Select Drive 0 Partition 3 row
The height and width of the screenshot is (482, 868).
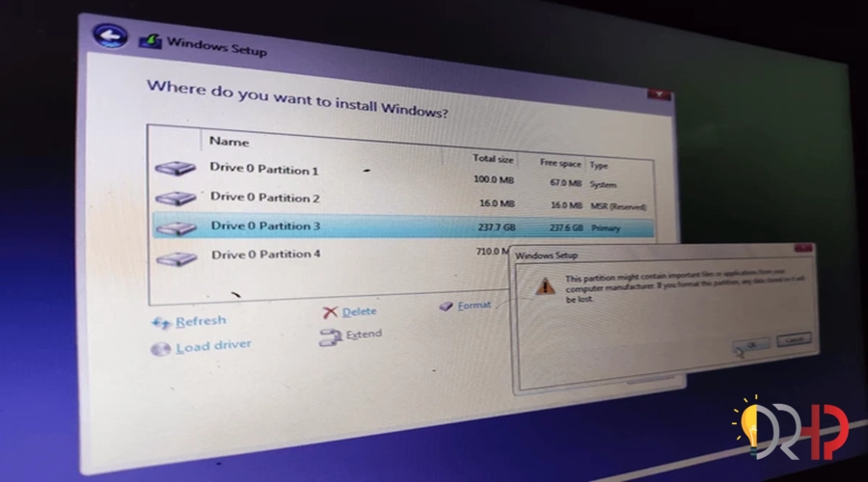403,227
